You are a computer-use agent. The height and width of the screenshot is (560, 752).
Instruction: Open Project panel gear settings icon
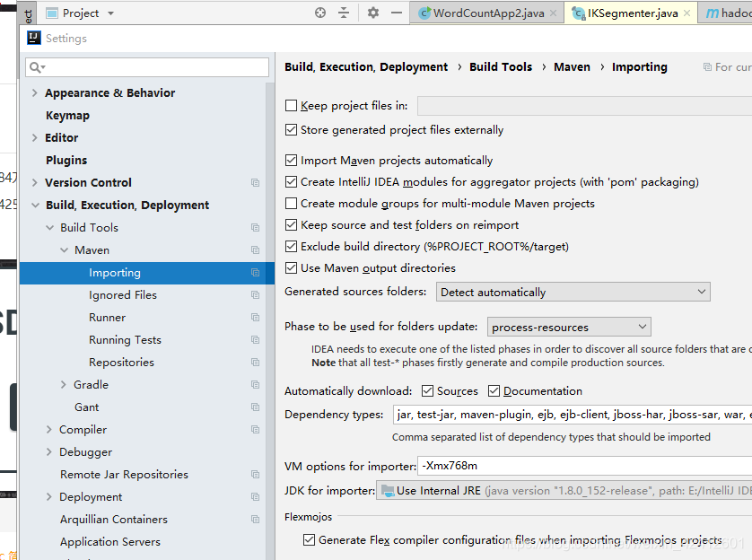point(373,13)
